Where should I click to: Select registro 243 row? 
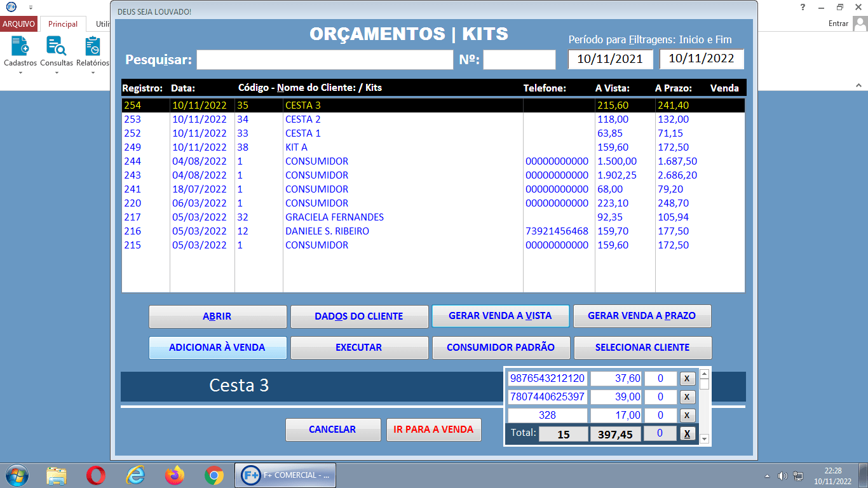point(433,175)
